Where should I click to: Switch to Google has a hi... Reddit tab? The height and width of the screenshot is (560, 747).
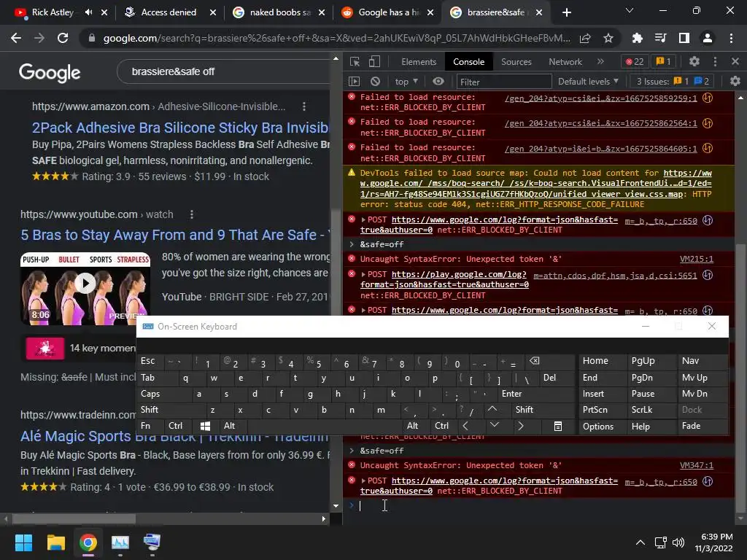[x=387, y=12]
